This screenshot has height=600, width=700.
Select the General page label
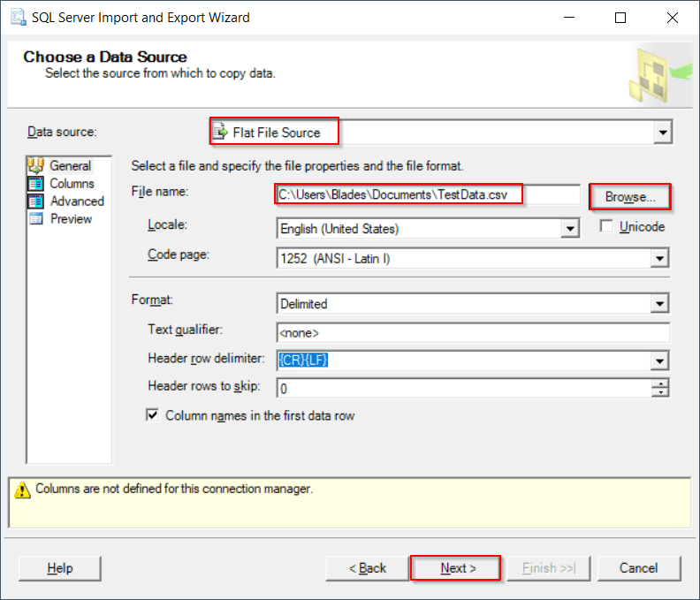coord(70,165)
